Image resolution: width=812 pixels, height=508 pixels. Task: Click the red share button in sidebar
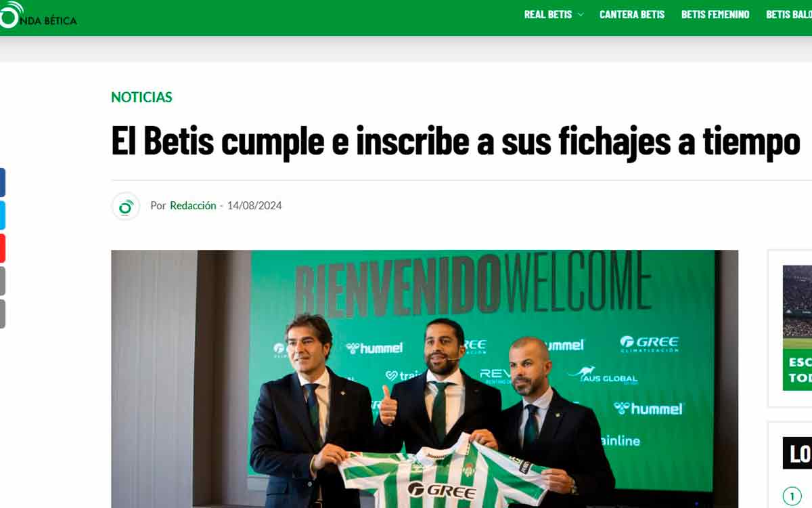[3, 248]
